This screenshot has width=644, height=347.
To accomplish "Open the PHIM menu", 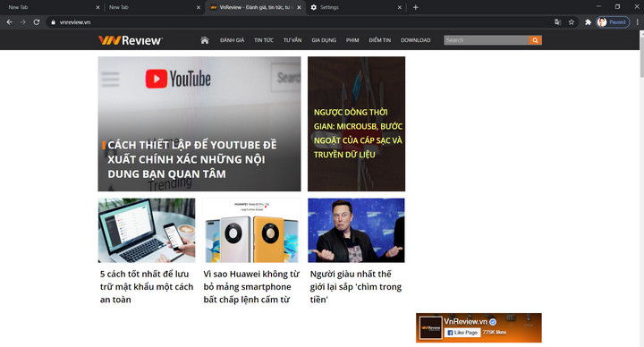I will pos(352,40).
